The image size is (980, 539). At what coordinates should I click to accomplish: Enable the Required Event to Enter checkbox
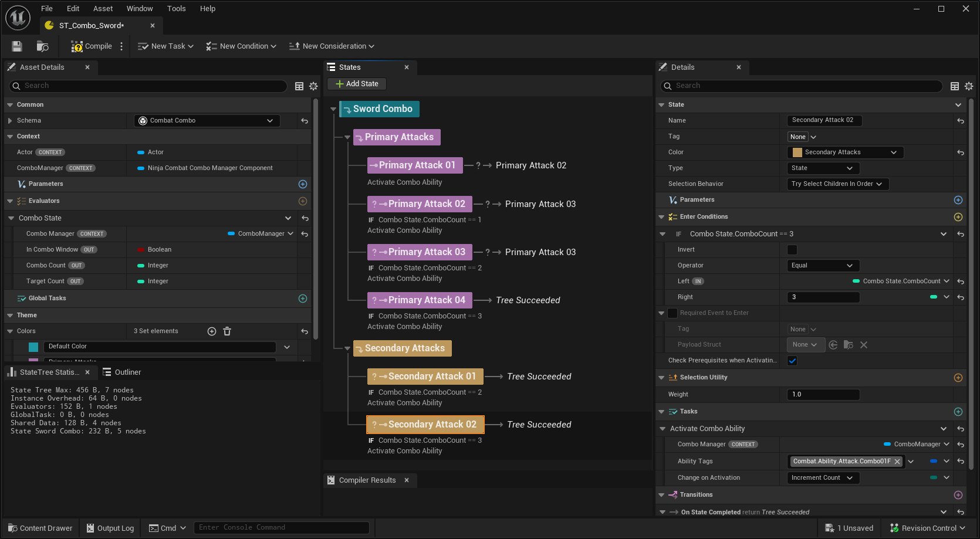[673, 313]
